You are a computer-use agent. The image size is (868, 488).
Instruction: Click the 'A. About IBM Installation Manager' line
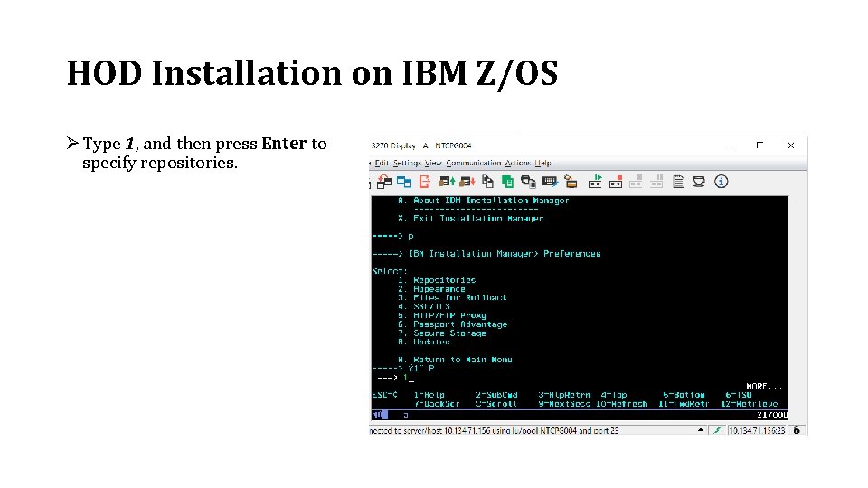pyautogui.click(x=483, y=201)
